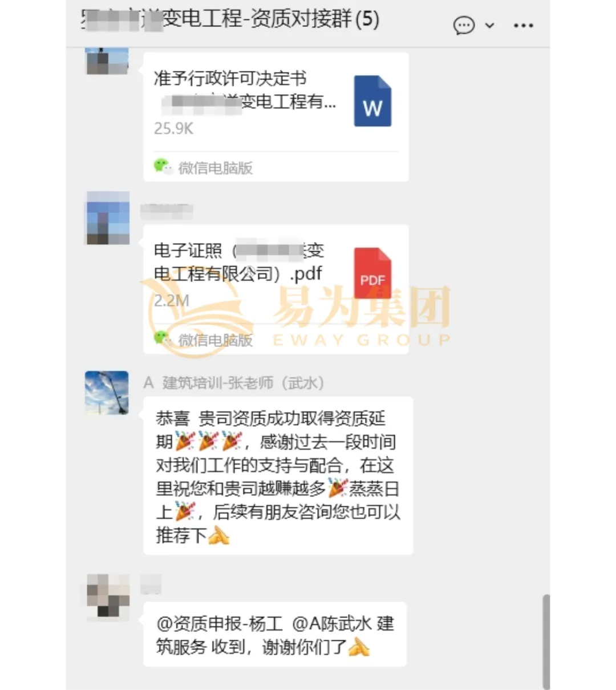Image resolution: width=616 pixels, height=690 pixels.
Task: Click the @A陈武水 mention text
Action: [332, 623]
